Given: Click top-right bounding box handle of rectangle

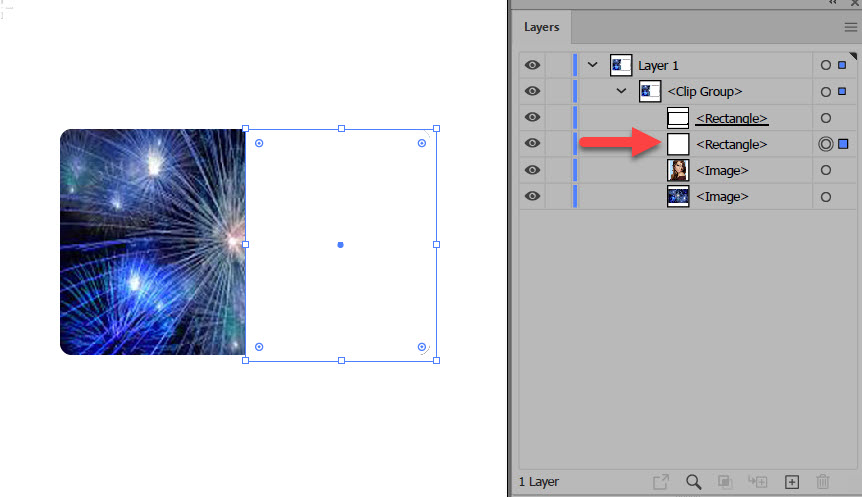Looking at the screenshot, I should tap(436, 129).
